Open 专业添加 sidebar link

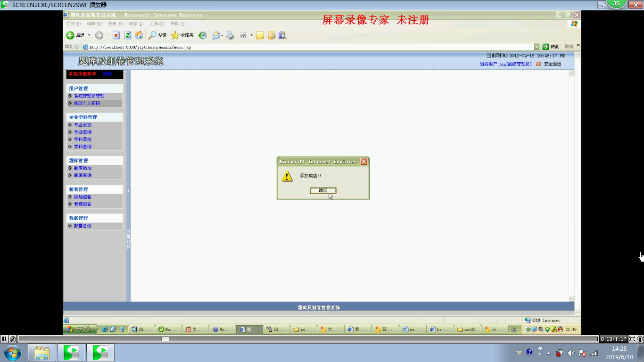(83, 125)
